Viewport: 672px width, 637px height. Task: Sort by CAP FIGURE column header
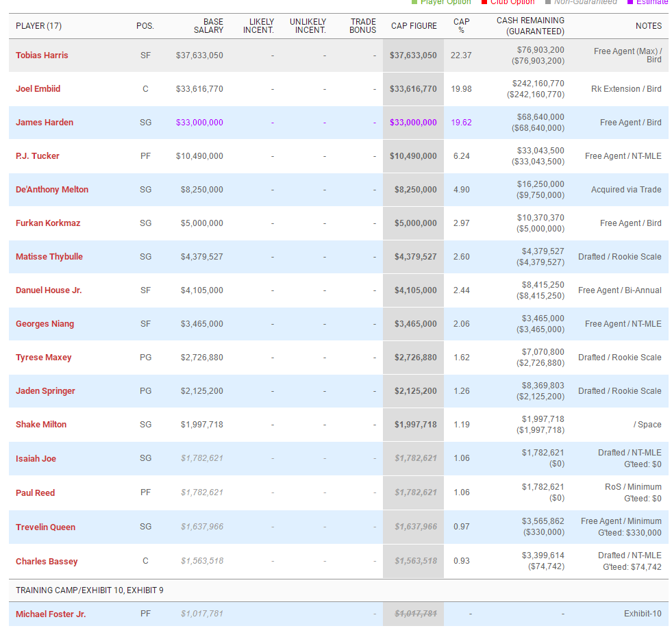click(x=414, y=26)
